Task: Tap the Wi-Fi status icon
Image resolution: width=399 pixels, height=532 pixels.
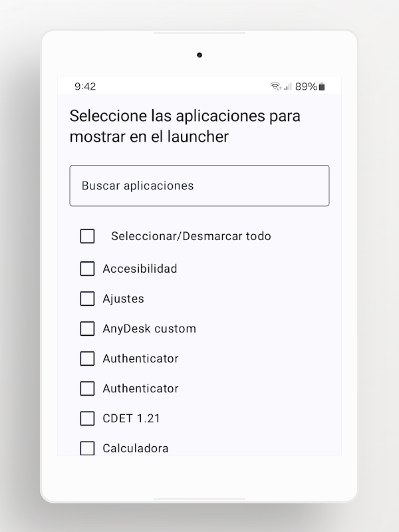Action: pos(275,86)
